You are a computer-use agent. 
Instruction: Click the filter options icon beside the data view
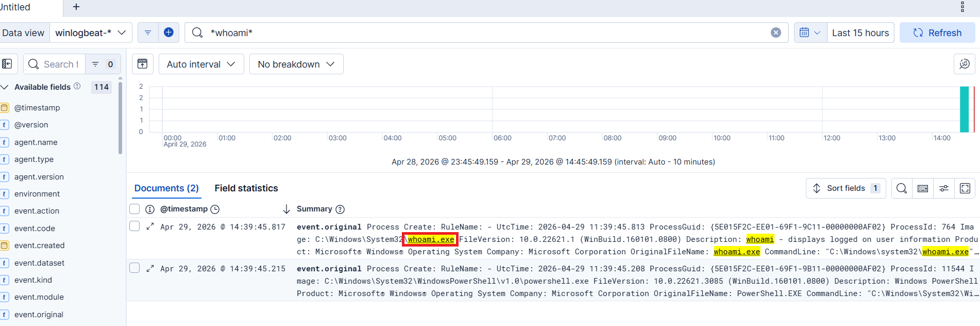click(x=148, y=32)
